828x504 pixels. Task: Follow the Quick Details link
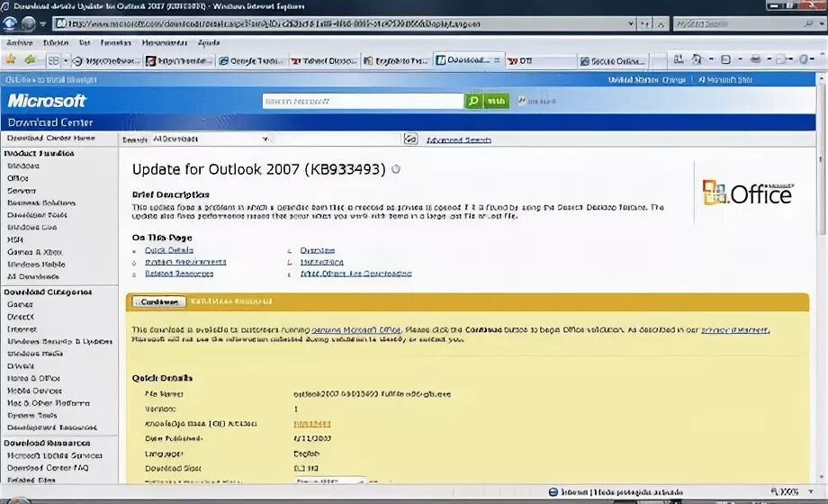[169, 250]
